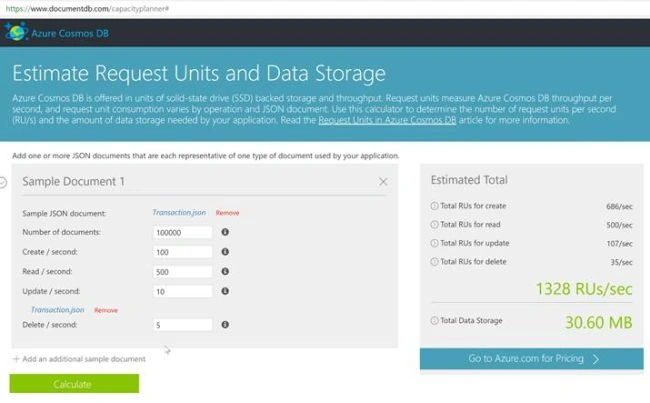Image resolution: width=650 pixels, height=403 pixels.
Task: Remove the sample JSON document Transaction.json
Action: click(227, 213)
